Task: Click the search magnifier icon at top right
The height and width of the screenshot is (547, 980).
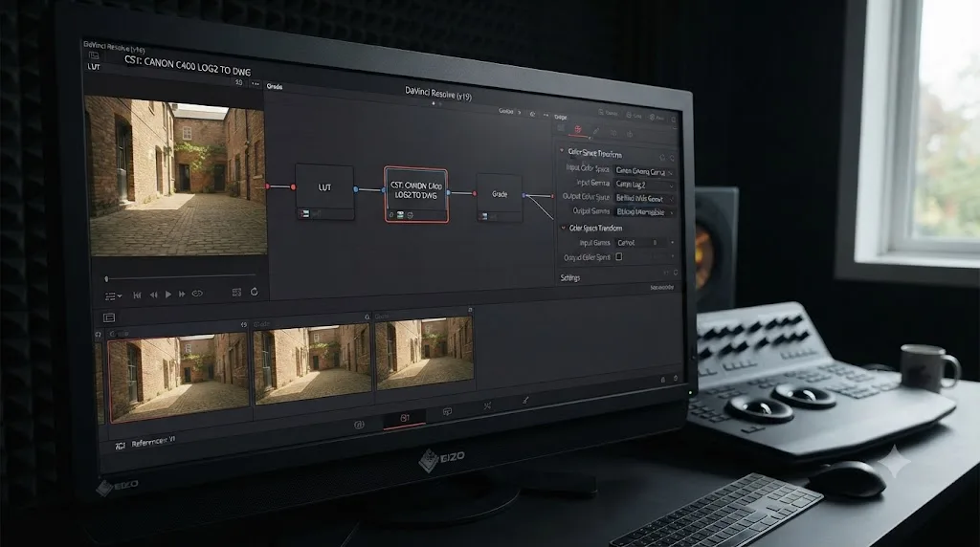Action: click(673, 119)
